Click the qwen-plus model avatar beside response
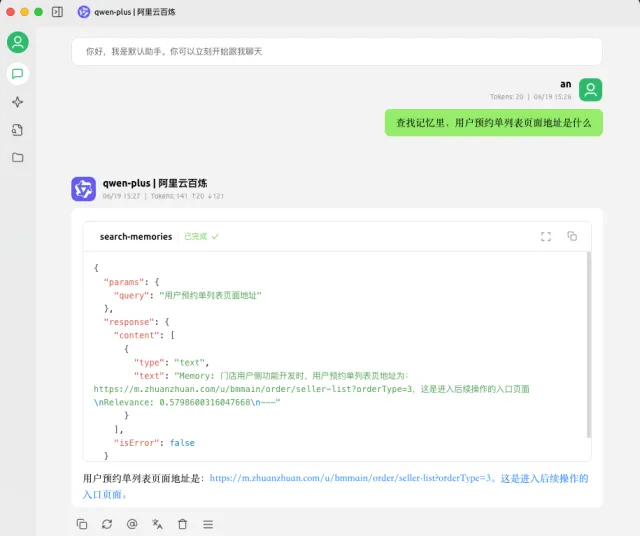The image size is (640, 536). click(84, 189)
